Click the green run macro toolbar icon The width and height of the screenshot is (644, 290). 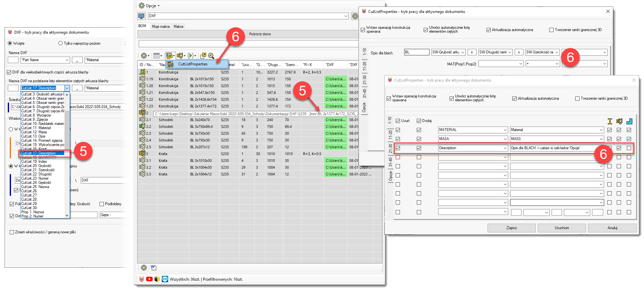pyautogui.click(x=191, y=56)
